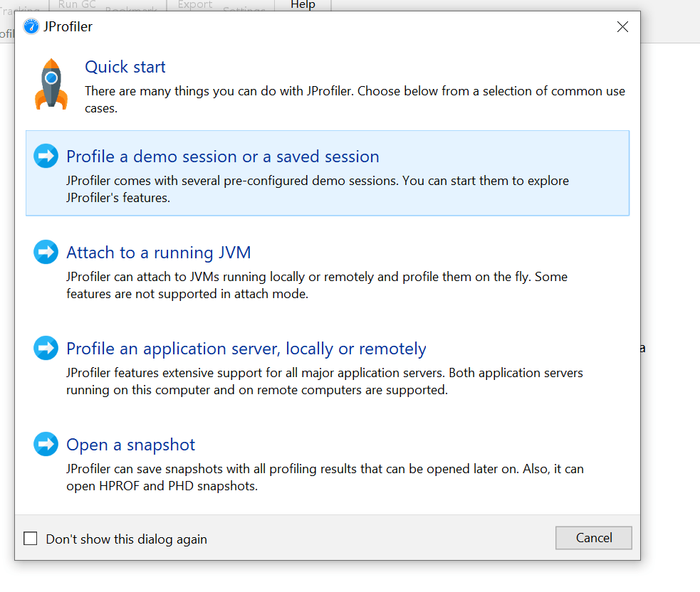Close the JProfiler quick start dialog
Image resolution: width=700 pixels, height=592 pixels.
[622, 27]
